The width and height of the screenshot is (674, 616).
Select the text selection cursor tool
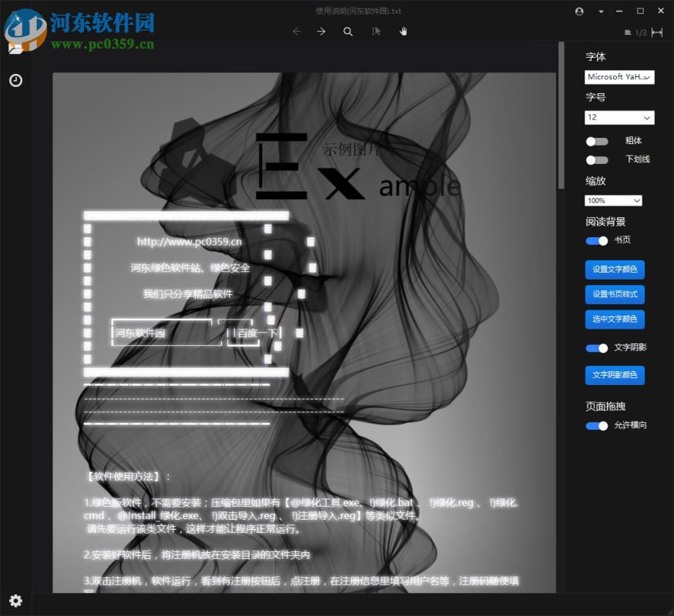tap(375, 31)
